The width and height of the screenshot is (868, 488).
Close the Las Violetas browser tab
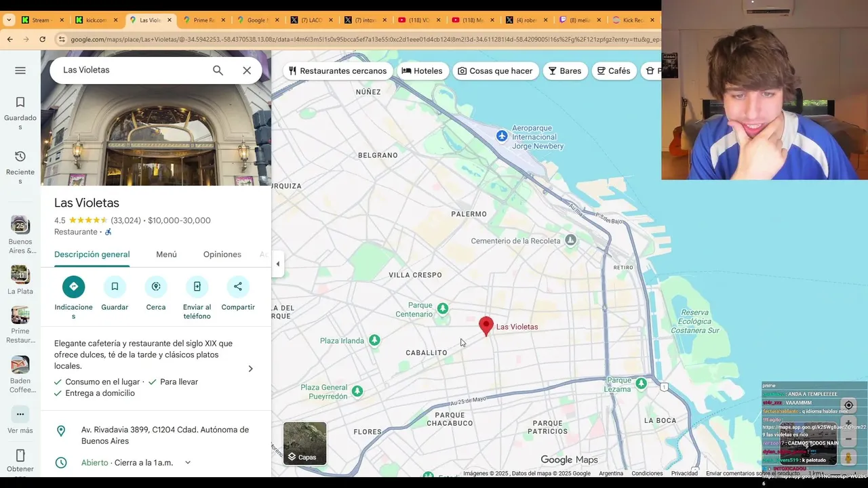[170, 20]
